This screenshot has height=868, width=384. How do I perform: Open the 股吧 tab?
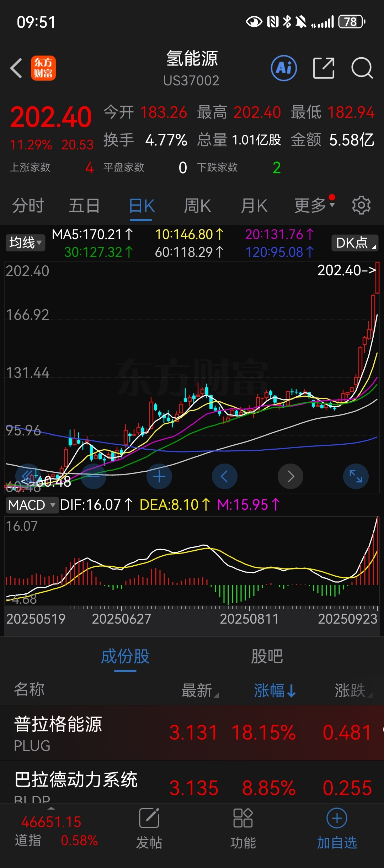267,656
